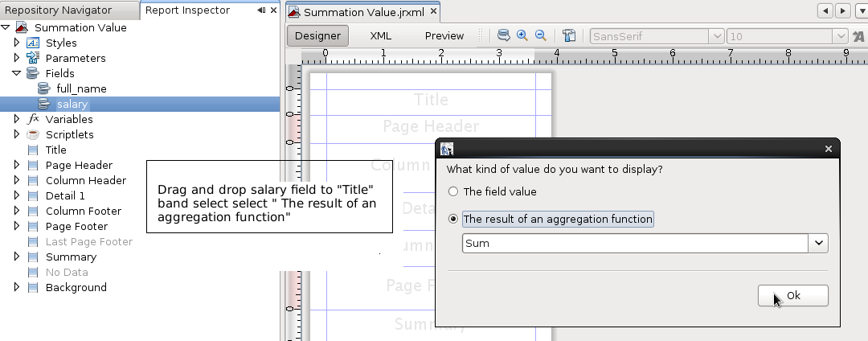
Task: Click the format painter toolbar icon
Action: 569,35
